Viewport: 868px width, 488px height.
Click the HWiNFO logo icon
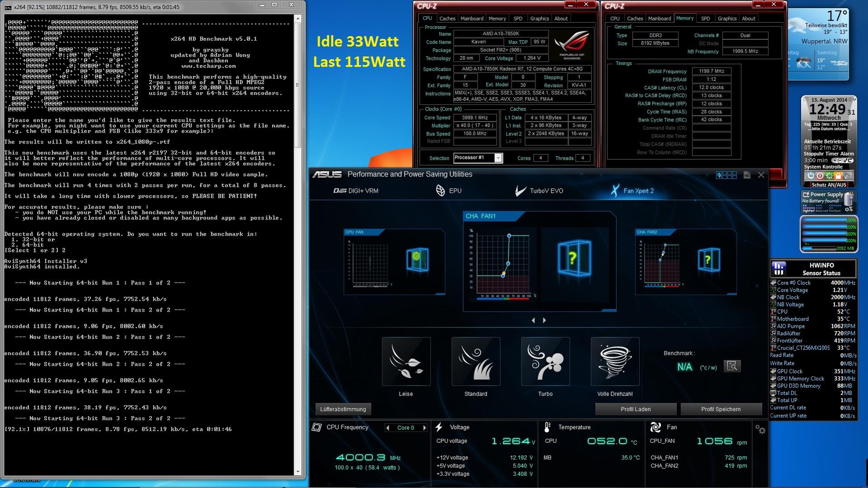click(x=778, y=269)
